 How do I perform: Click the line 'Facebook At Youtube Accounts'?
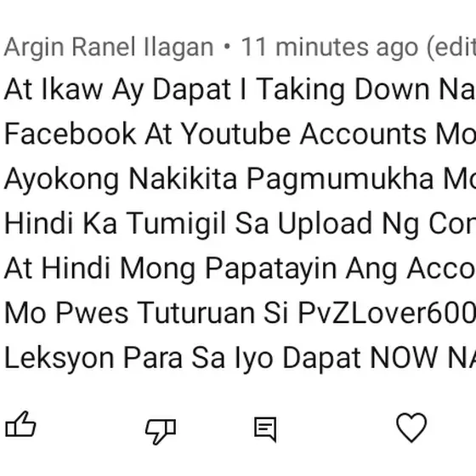pos(240,134)
